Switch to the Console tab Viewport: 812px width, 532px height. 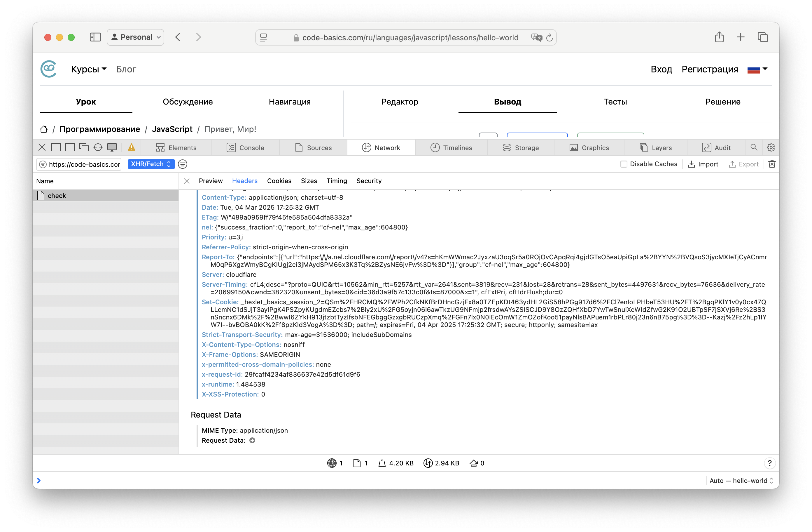[x=246, y=147]
